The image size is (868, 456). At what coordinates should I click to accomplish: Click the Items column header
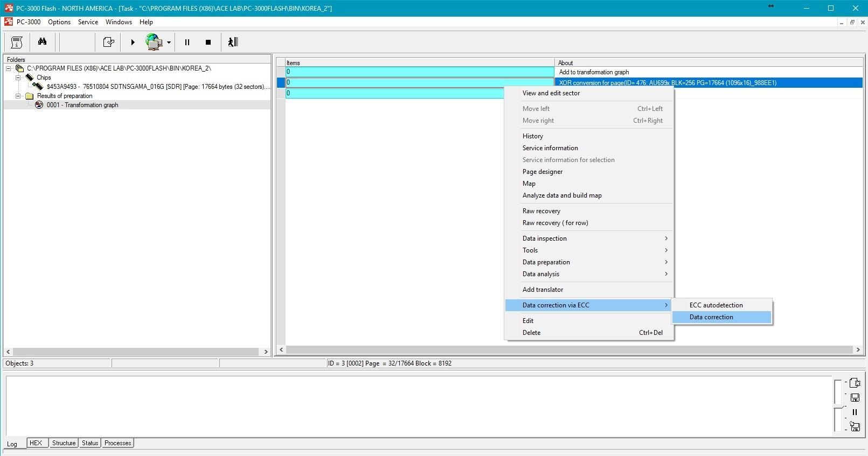(420, 63)
